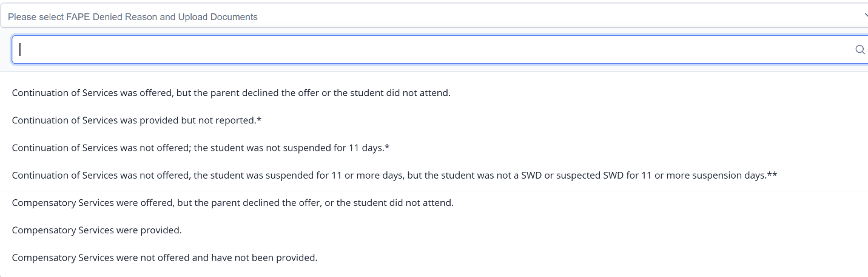Screen dimensions: 868x277
Task: Choose 'Compensatory Services were offered, parent declined'
Action: pos(232,202)
